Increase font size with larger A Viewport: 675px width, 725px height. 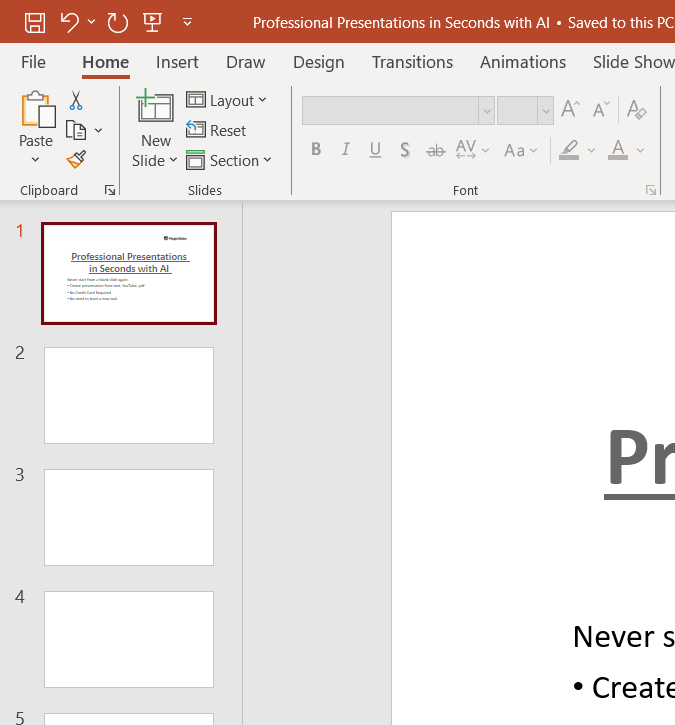(570, 110)
